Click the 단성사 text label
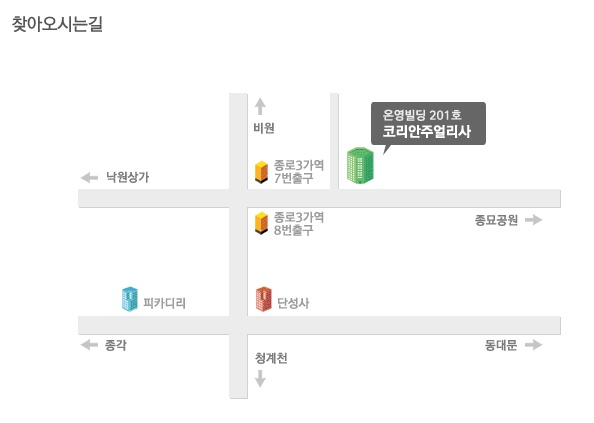The width and height of the screenshot is (594, 423). click(293, 303)
